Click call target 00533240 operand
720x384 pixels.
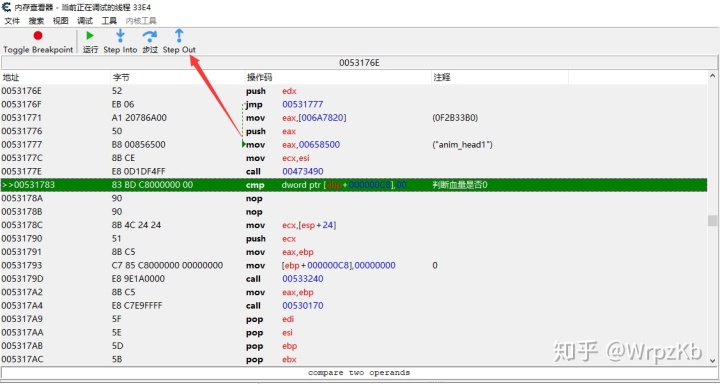tap(303, 279)
